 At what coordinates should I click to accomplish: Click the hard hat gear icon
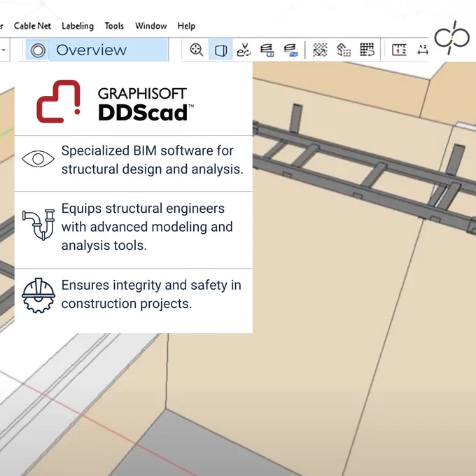pos(38,295)
